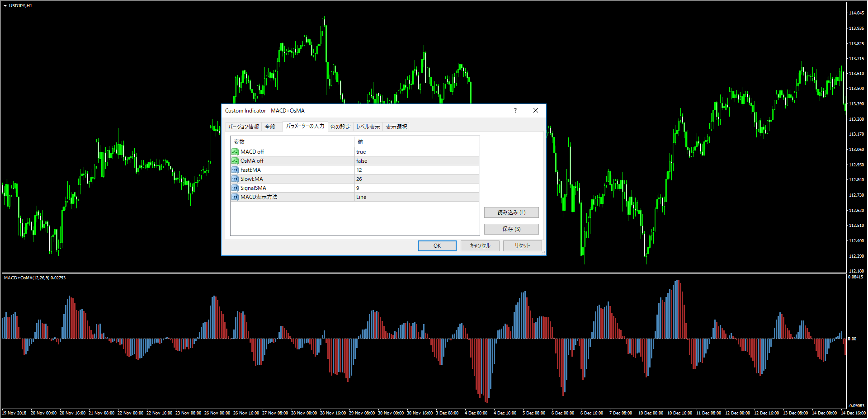This screenshot has height=419, width=868.
Task: Switch to the 色の設定 tab
Action: point(340,127)
